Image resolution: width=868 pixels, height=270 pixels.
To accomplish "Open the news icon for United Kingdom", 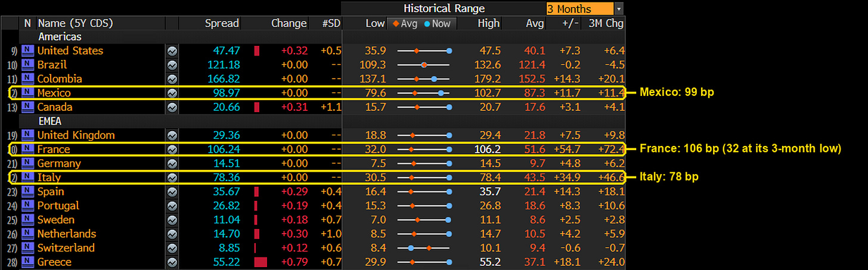I will pyautogui.click(x=27, y=135).
